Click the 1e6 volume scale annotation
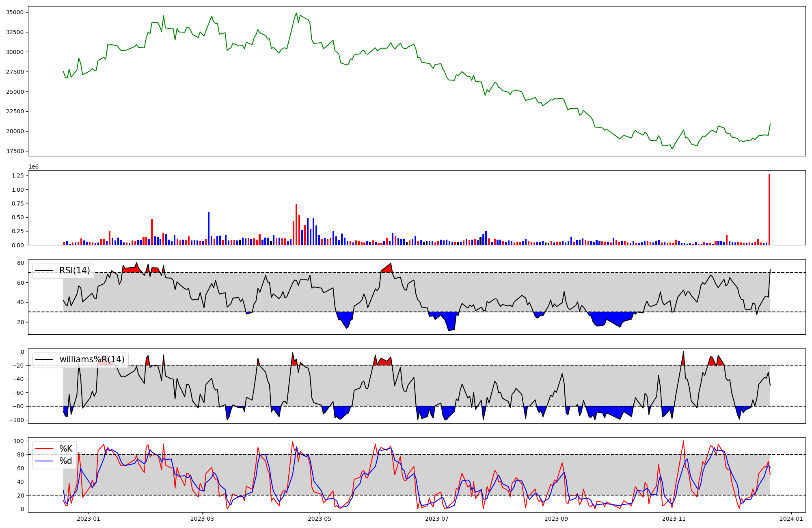This screenshot has height=528, width=812. pos(33,167)
